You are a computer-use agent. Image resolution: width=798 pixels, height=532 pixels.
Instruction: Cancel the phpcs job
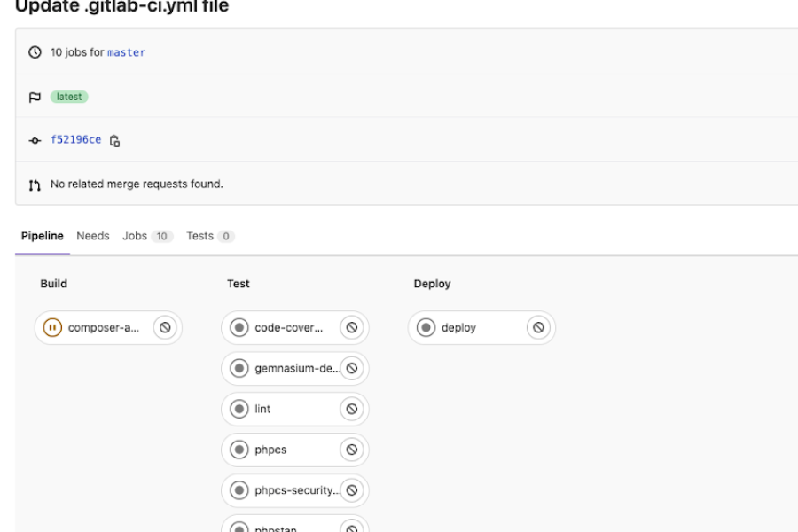click(x=351, y=450)
